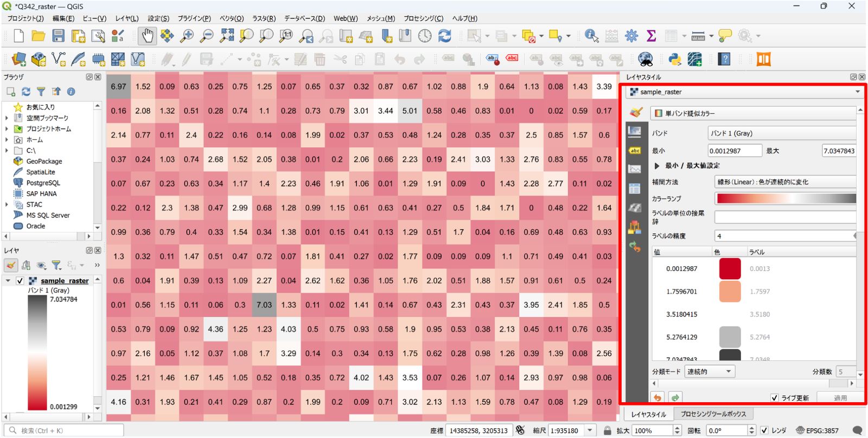Open the processing toolbox gear icon
The image size is (868, 438).
click(631, 36)
